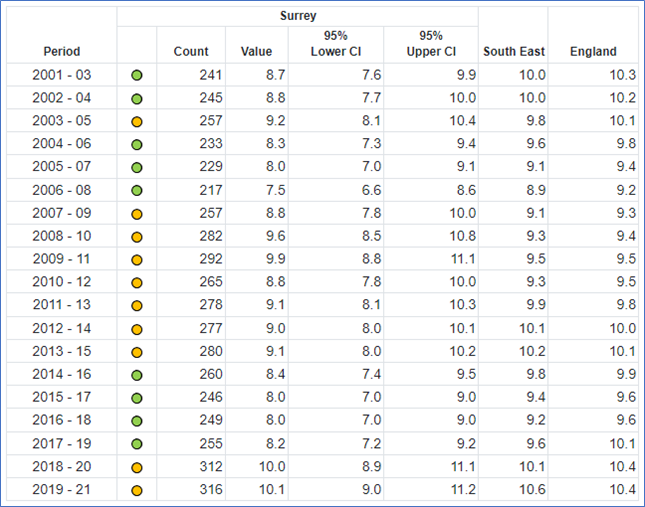Click South East 8.9 in the 2006 - 08 row
This screenshot has width=645, height=507.
[536, 190]
